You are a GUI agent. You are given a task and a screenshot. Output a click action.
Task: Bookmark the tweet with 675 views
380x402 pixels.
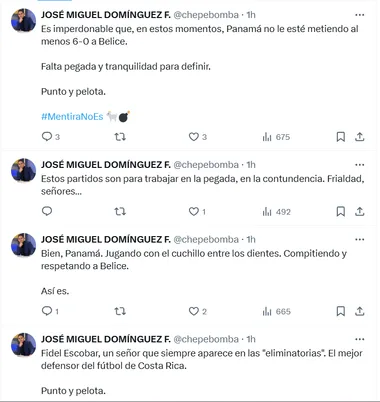(x=340, y=137)
